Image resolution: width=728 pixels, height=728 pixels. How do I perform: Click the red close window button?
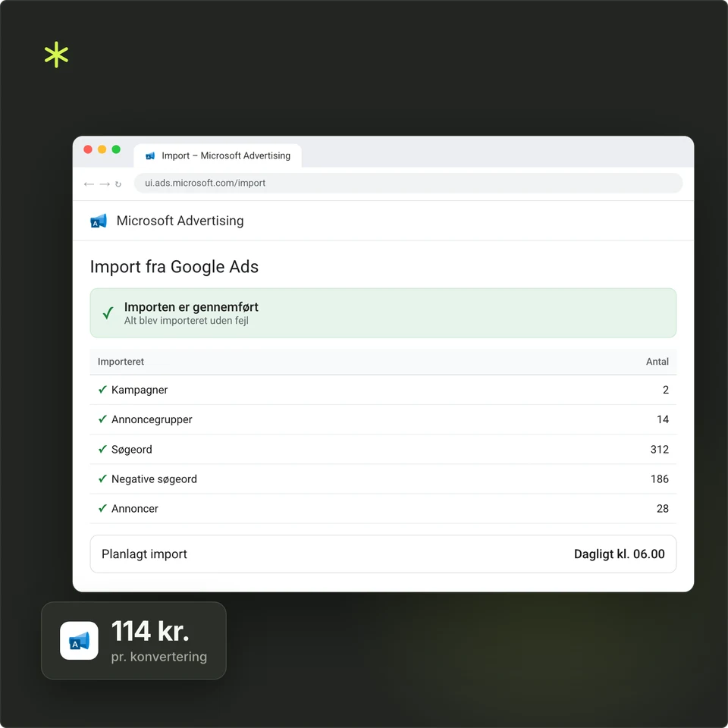[x=88, y=149]
